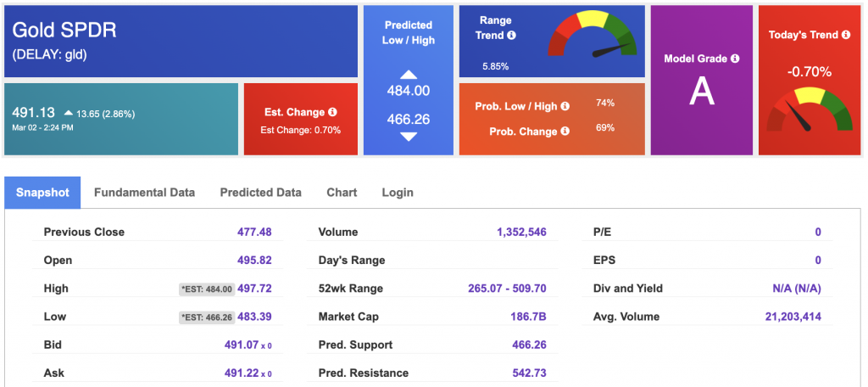868x387 pixels.
Task: Click info icon next to Range Trend
Action: 511,36
